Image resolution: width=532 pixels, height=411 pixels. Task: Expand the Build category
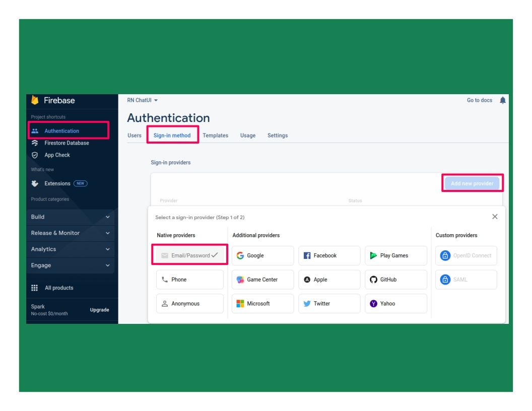coord(70,217)
